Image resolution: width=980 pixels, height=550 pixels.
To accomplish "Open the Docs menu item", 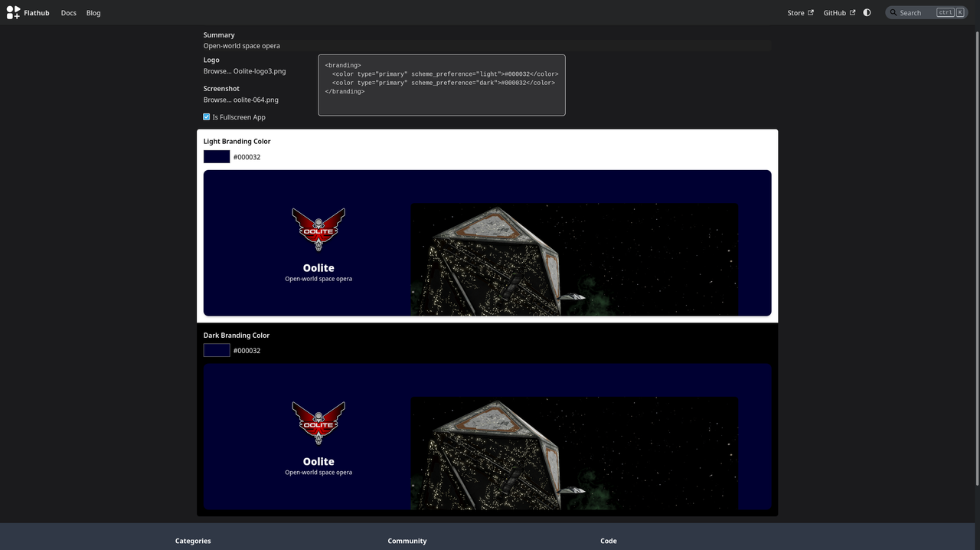I will [69, 13].
